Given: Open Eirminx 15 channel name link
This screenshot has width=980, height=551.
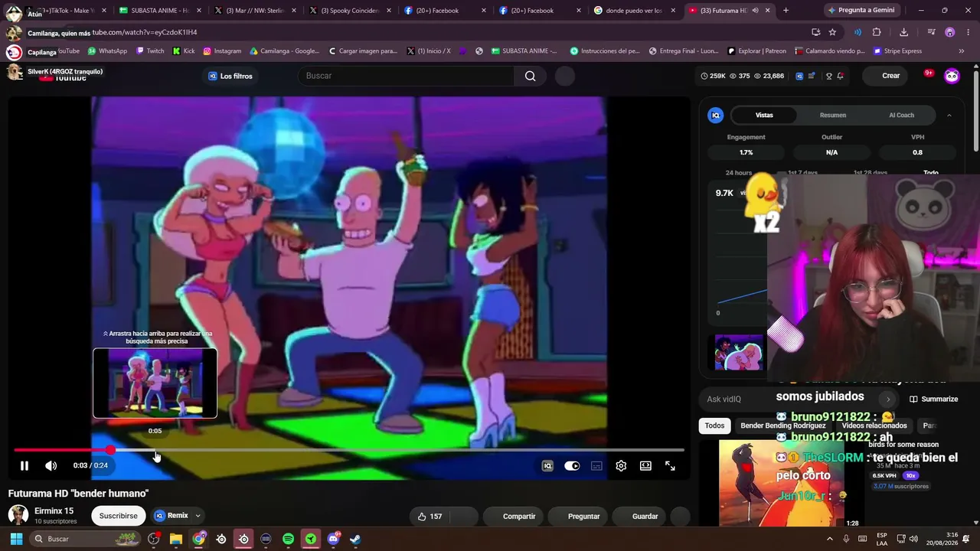Looking at the screenshot, I should [54, 510].
